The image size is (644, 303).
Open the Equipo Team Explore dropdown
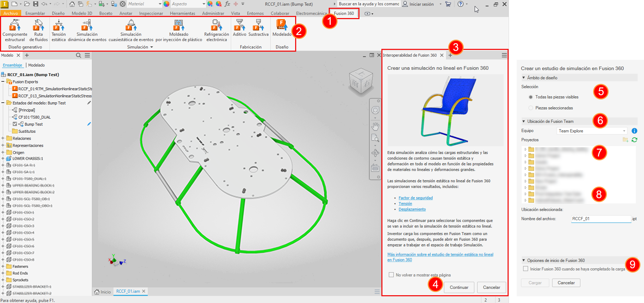[x=592, y=131]
